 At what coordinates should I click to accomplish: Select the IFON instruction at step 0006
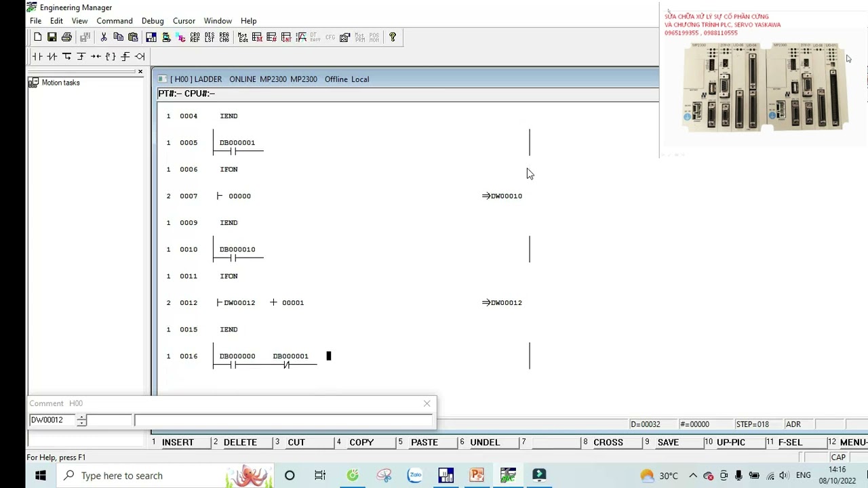229,169
